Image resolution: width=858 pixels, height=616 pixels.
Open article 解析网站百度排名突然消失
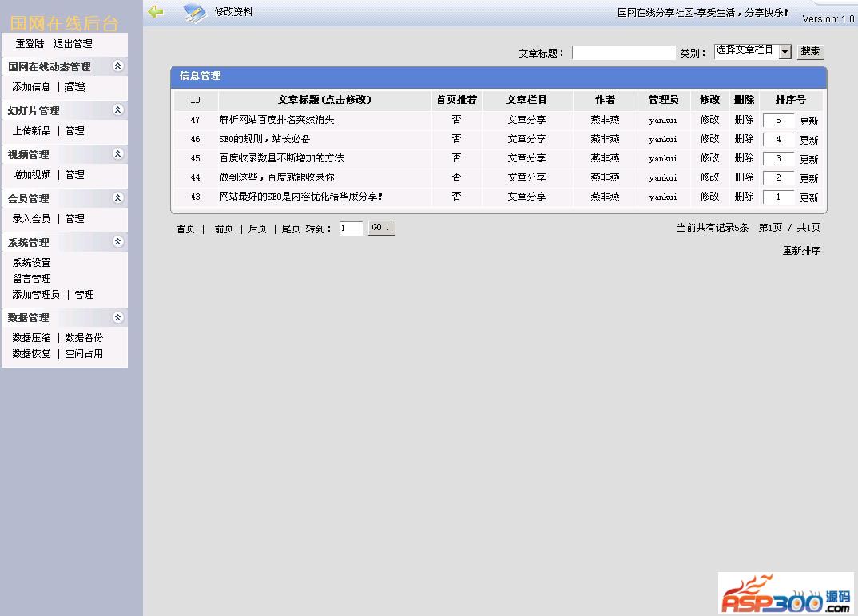(x=276, y=120)
